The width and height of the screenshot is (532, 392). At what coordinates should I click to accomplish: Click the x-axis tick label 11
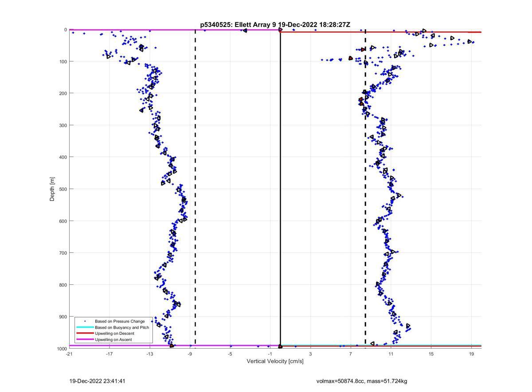pyautogui.click(x=391, y=354)
